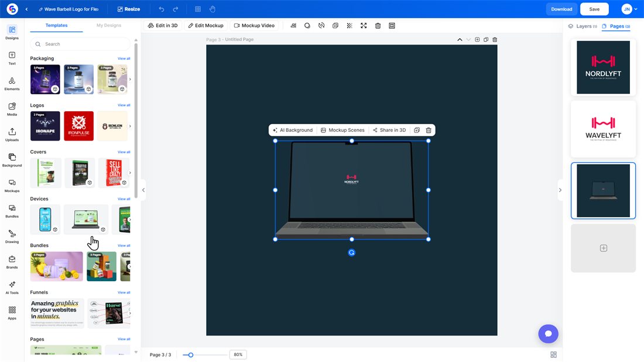Open the Designs sidebar panel
This screenshot has width=644, height=362.
[12, 32]
